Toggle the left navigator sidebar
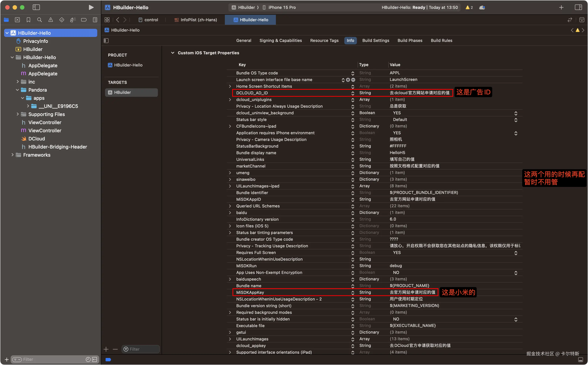This screenshot has height=365, width=588. pyautogui.click(x=36, y=8)
